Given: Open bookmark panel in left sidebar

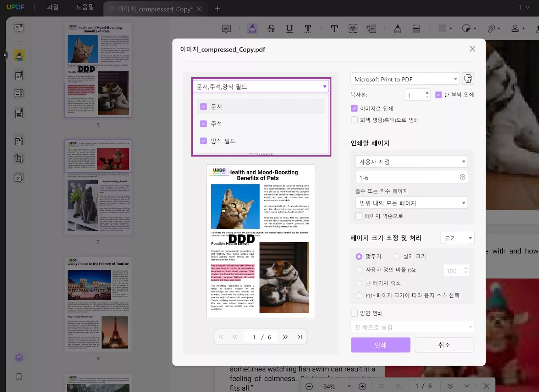Looking at the screenshot, I should pos(19,377).
